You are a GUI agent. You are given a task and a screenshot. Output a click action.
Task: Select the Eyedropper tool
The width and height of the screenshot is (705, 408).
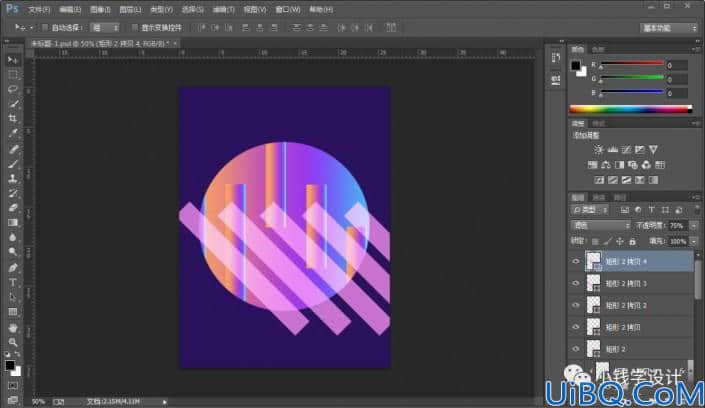(x=13, y=133)
